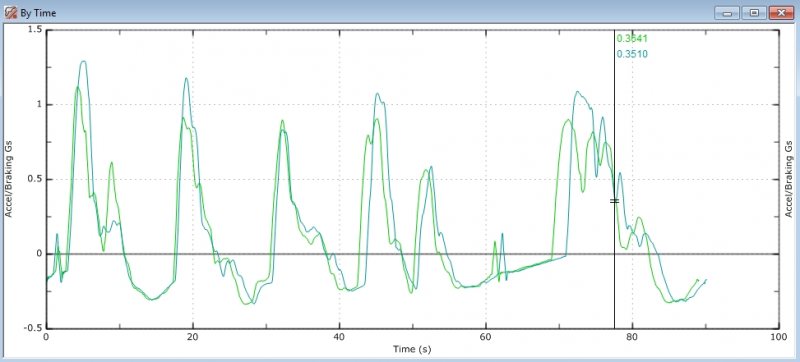
Task: Click the By Time window icon
Action: 10,13
